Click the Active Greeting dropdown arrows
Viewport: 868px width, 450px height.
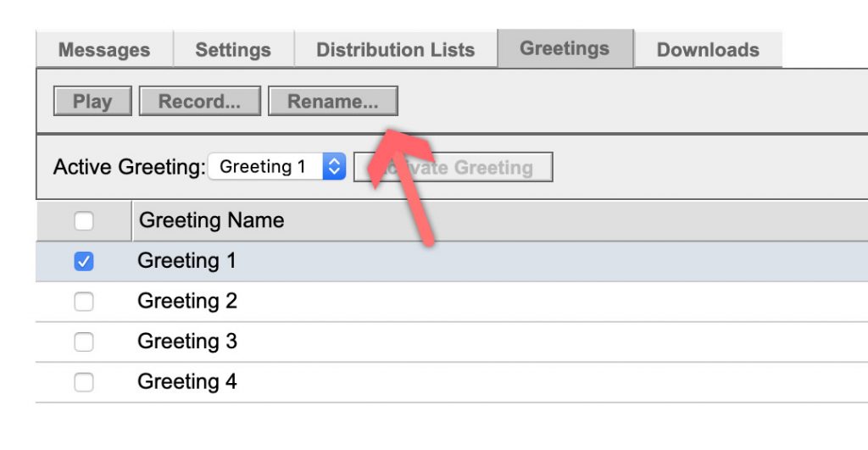click(x=334, y=167)
